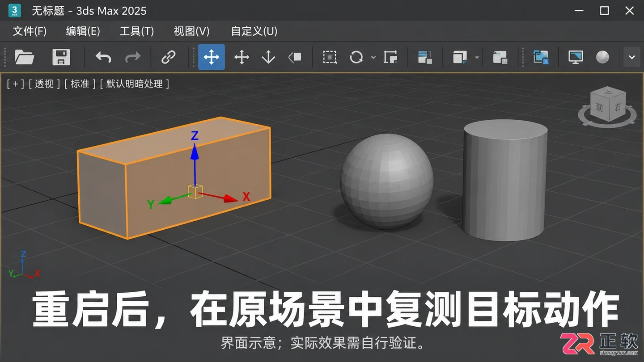The width and height of the screenshot is (644, 362).
Task: Click the blue layered panels icon
Action: [x=425, y=57]
